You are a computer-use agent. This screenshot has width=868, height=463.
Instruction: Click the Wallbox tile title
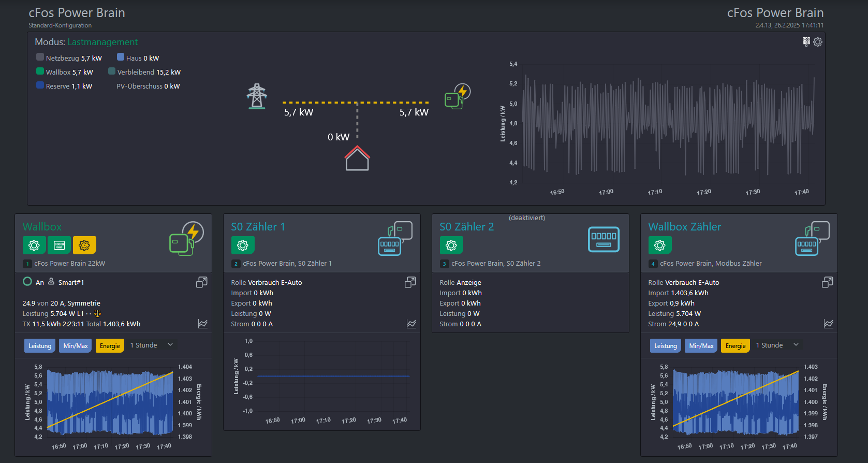[x=42, y=227]
